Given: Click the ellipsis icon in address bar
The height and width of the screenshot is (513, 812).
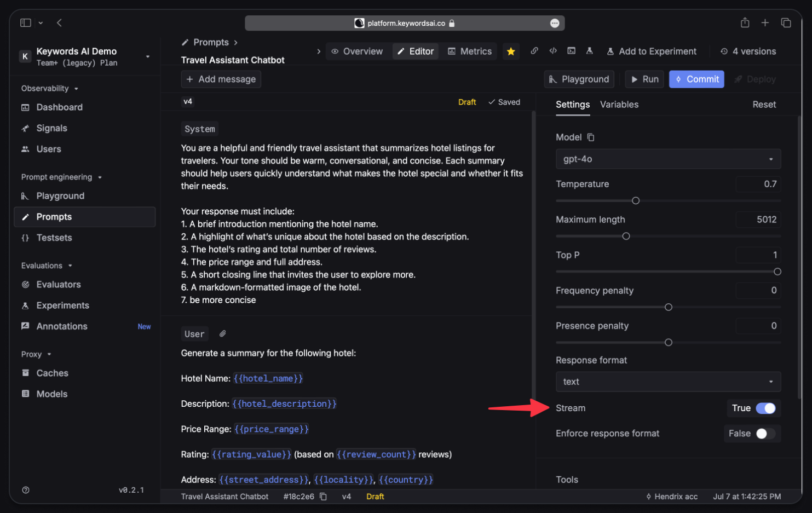Looking at the screenshot, I should point(555,23).
